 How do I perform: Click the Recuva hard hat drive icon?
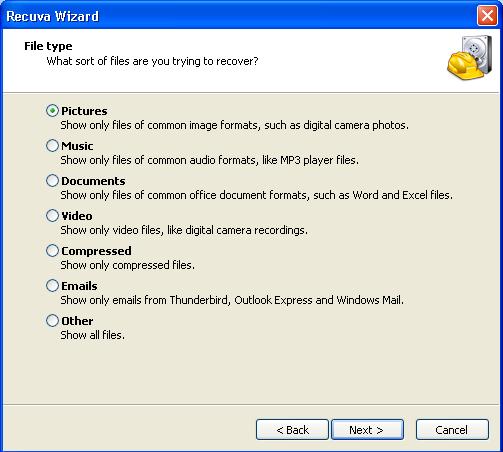[470, 58]
